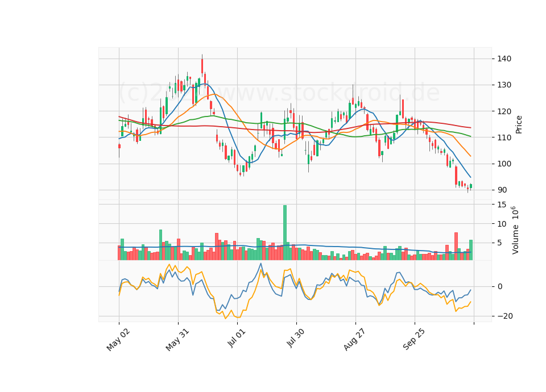Screen dimensions: 546x392
Task: Click the 0 oscillator axis label
Action: click(500, 286)
